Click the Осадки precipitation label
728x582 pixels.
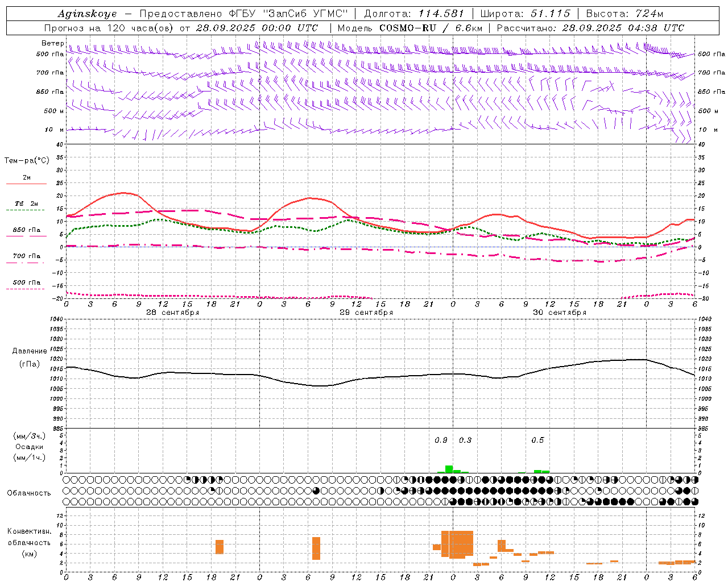[x=30, y=447]
